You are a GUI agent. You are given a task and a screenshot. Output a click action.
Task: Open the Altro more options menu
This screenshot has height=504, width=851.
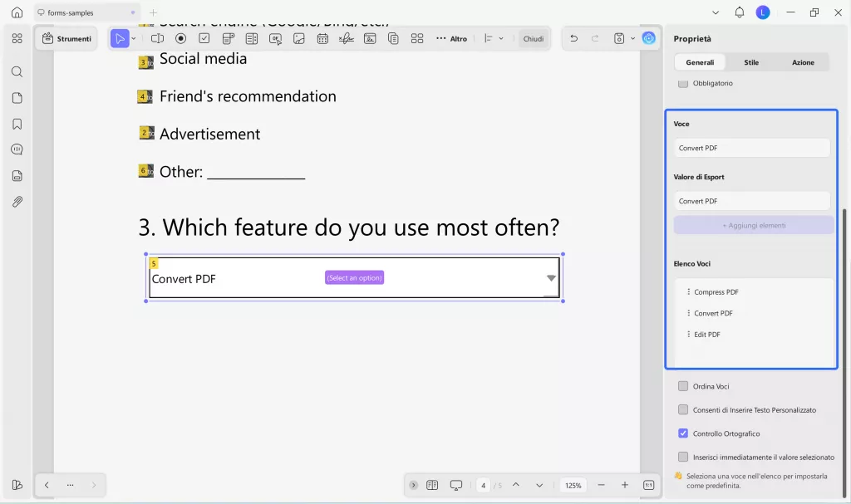click(451, 38)
